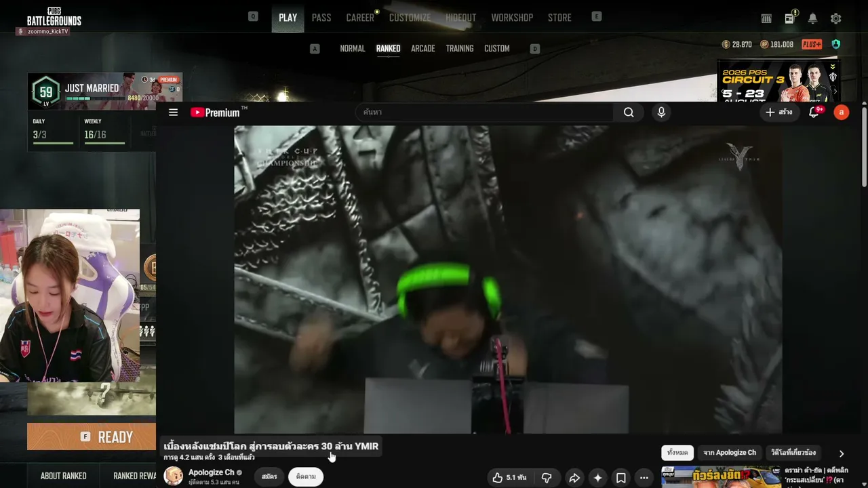
Task: Select CUSTOM match mode
Action: 497,49
